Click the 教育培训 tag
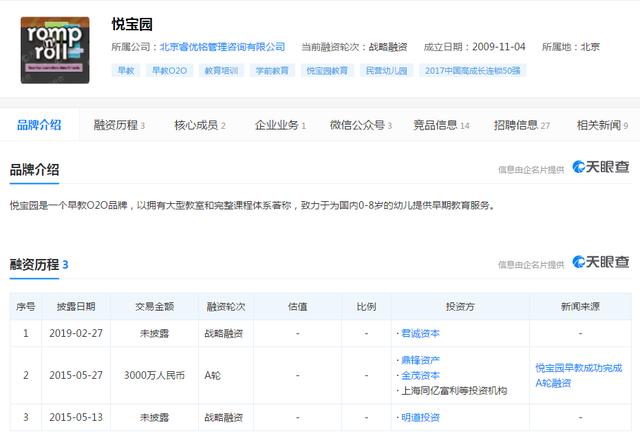 tap(221, 71)
